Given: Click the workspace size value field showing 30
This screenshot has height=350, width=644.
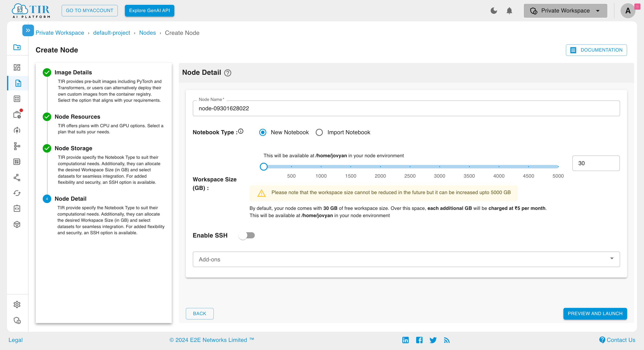Looking at the screenshot, I should click(596, 163).
